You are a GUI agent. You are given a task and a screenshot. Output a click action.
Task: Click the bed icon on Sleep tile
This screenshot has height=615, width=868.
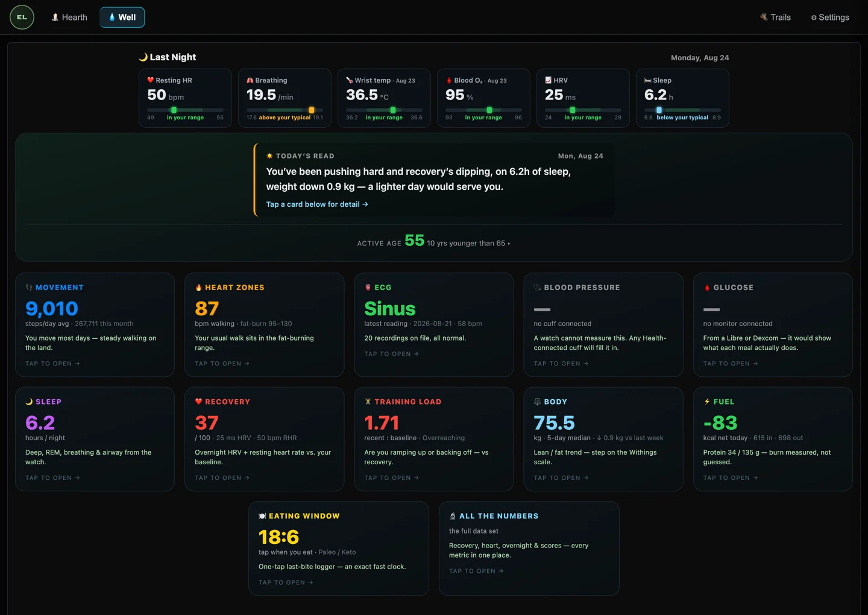[x=648, y=80]
